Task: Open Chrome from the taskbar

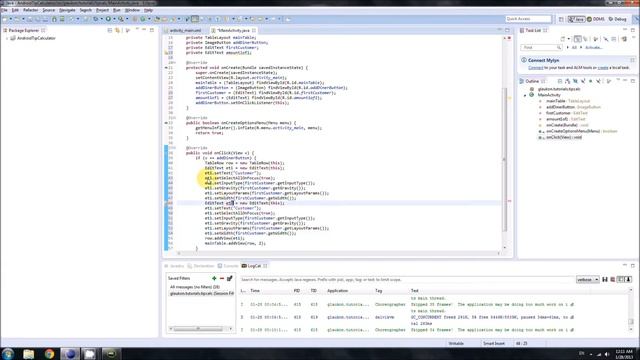Action: 49,353
